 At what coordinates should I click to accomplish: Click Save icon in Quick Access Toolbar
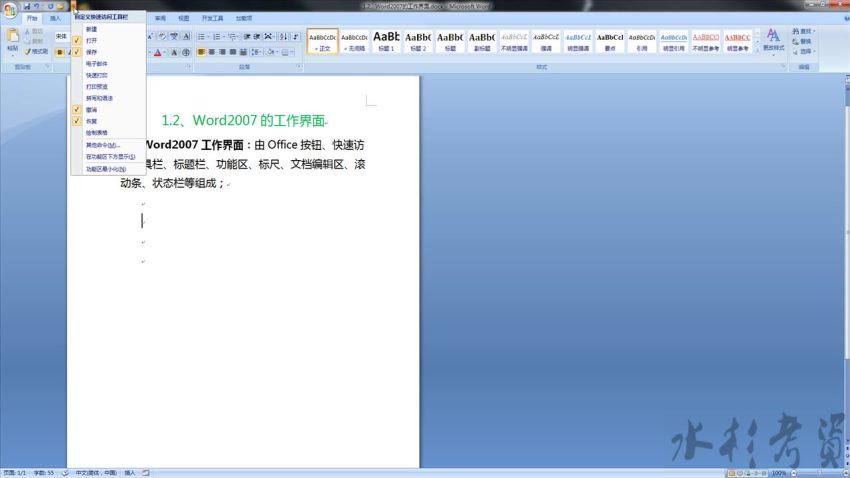(27, 7)
